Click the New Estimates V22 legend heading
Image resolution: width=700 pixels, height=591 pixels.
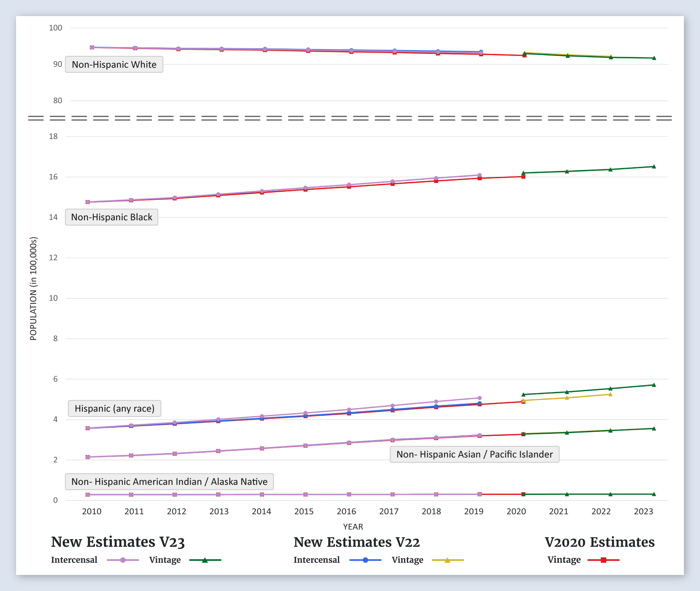click(356, 542)
